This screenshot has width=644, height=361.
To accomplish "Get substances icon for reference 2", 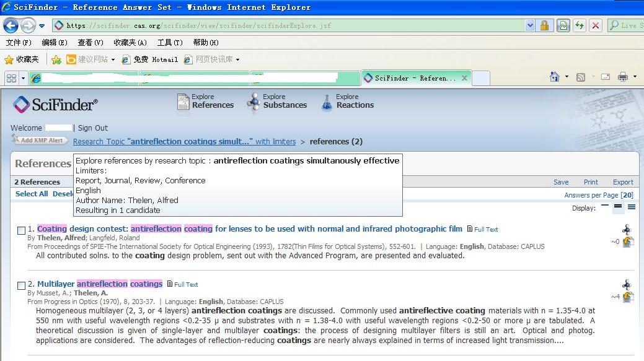I will point(627,284).
